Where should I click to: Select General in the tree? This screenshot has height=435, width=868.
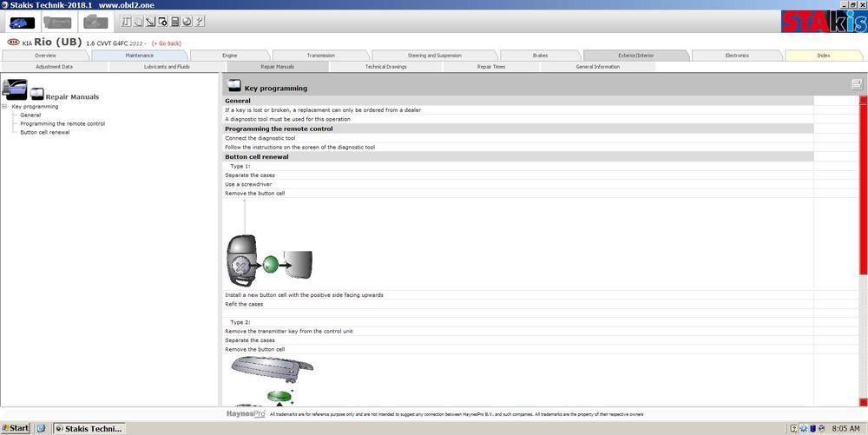(x=30, y=115)
